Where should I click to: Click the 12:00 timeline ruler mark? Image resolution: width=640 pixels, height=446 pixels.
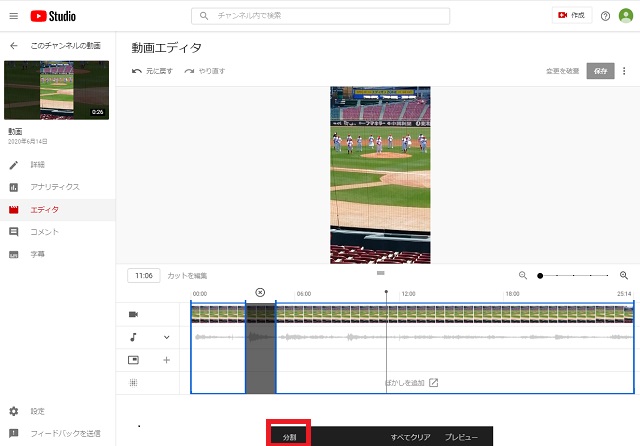tap(408, 294)
